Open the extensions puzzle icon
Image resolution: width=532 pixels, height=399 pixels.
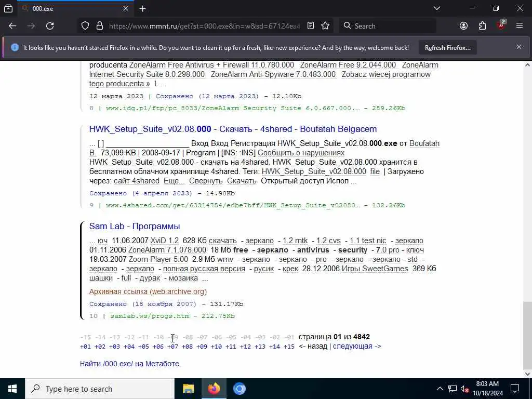click(x=482, y=26)
